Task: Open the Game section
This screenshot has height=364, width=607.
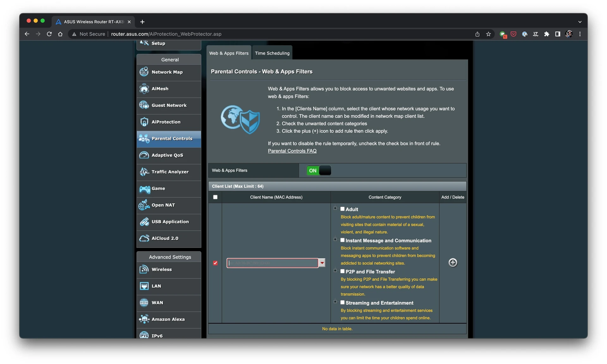Action: [169, 189]
